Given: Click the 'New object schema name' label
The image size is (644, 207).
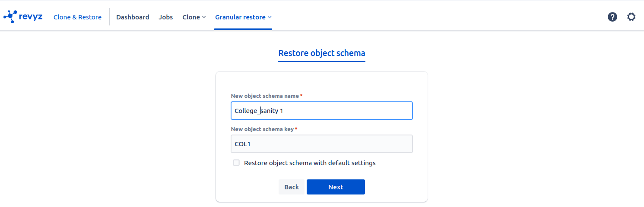Looking at the screenshot, I should 265,96.
